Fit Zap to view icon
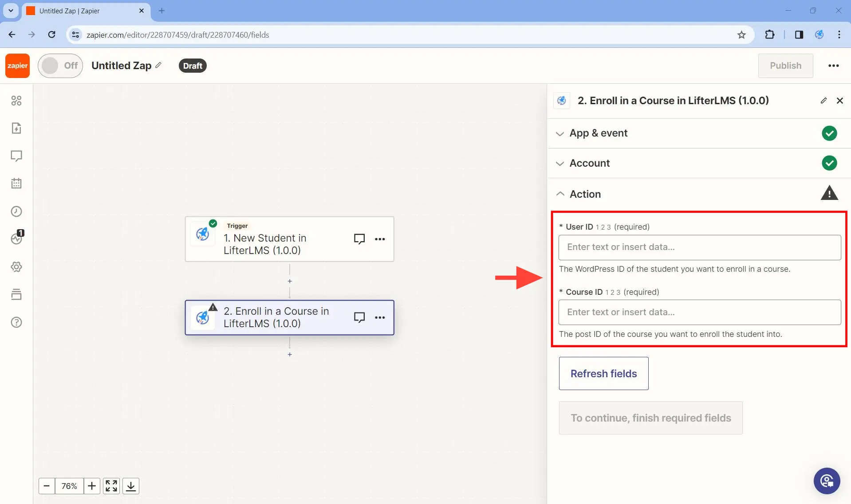This screenshot has width=851, height=504. (111, 486)
